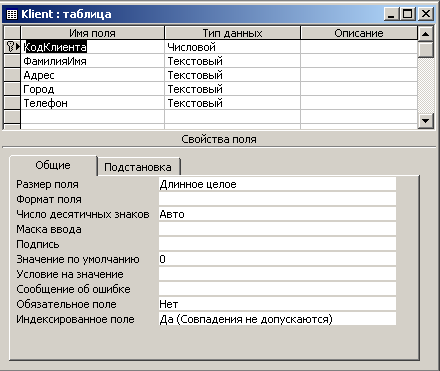Select the Адрес field name cell
This screenshot has height=371, width=440.
tap(92, 75)
